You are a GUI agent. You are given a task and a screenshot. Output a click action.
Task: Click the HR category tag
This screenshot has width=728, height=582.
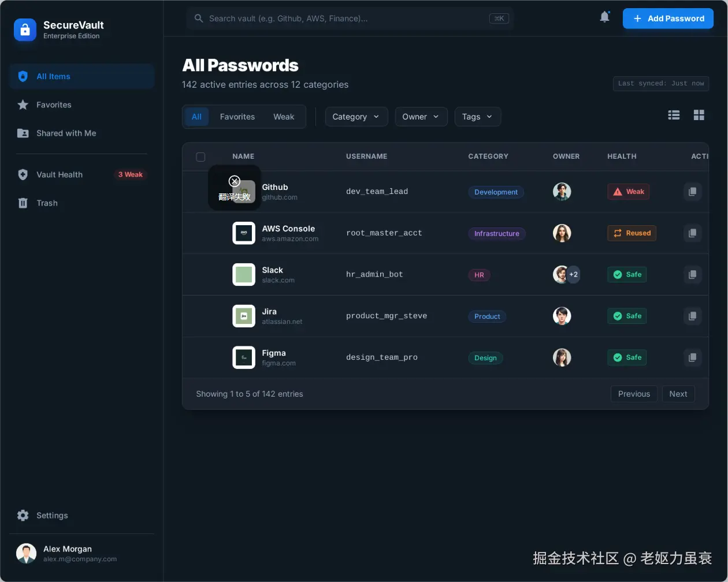pyautogui.click(x=479, y=275)
